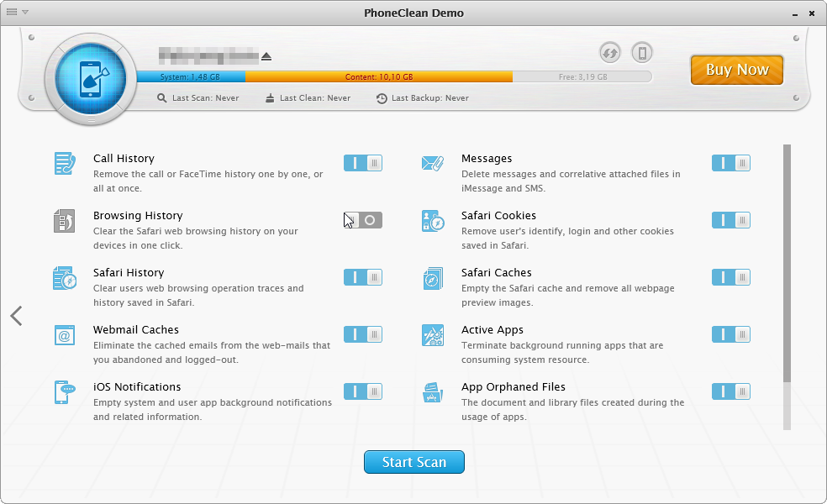827x504 pixels.
Task: Click the Last Backup clock icon
Action: point(382,98)
